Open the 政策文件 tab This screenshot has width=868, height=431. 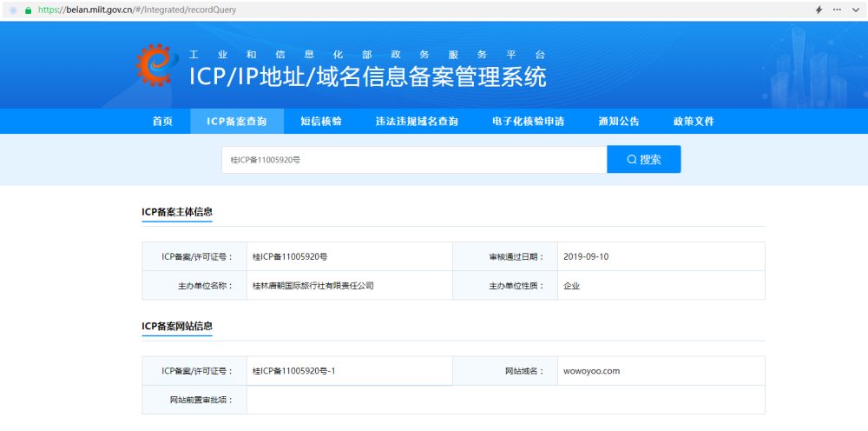tap(694, 122)
